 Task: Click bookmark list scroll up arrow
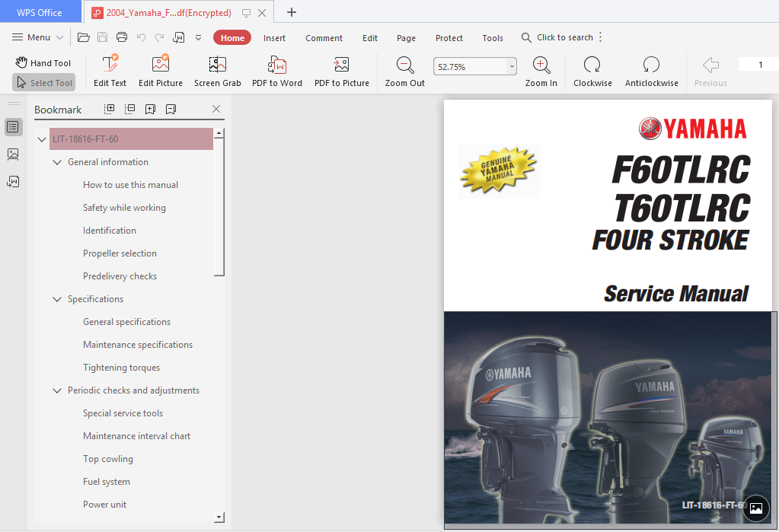point(219,133)
